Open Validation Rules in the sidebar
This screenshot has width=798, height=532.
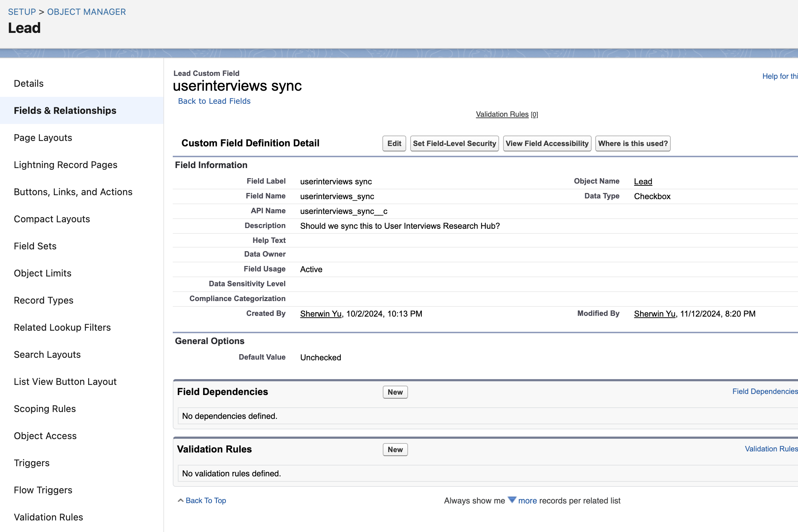pos(48,517)
